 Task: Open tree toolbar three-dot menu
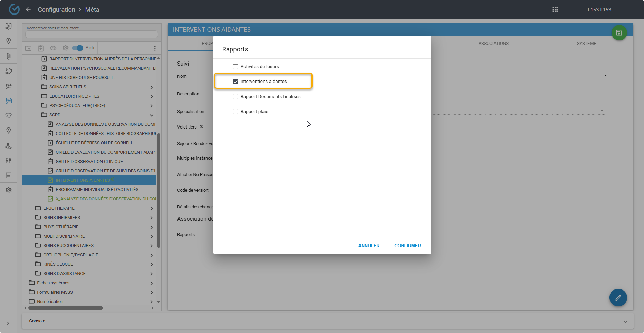tap(155, 48)
